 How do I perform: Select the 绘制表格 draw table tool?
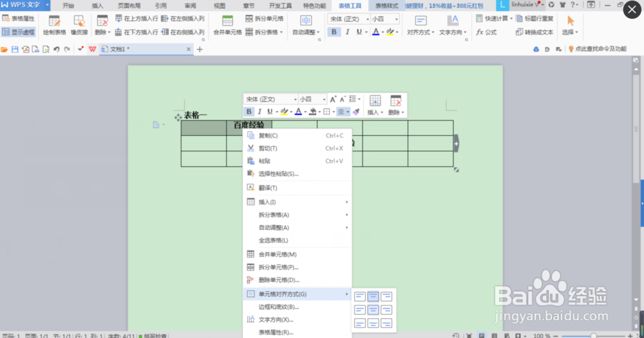pos(54,25)
